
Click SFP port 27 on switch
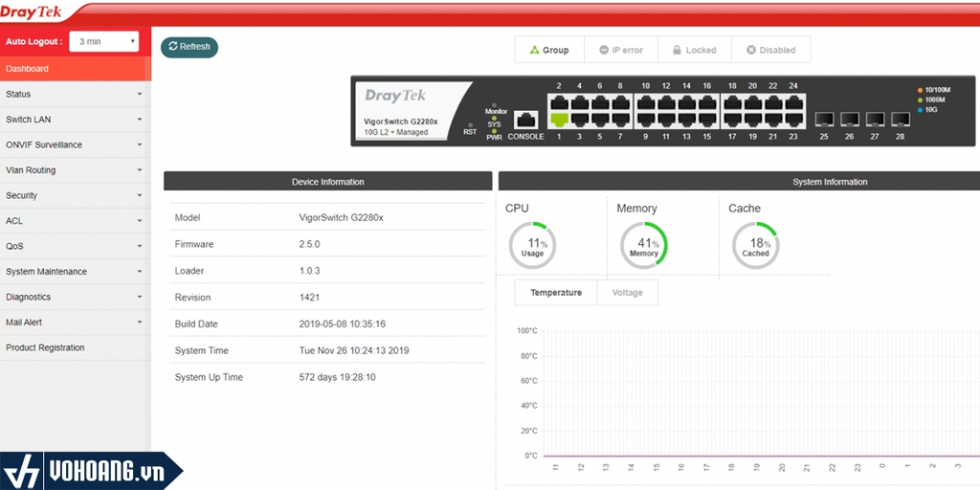pos(875,120)
